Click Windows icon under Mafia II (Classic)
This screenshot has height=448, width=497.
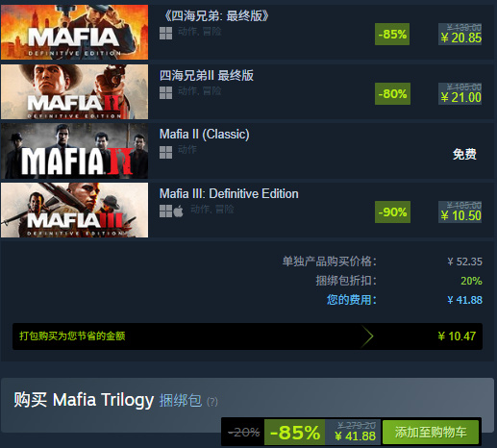(x=165, y=152)
